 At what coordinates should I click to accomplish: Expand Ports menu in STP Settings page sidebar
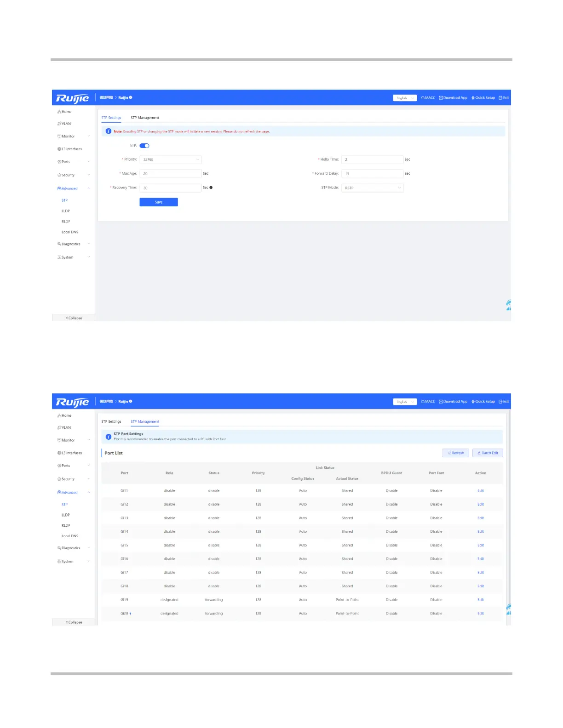click(x=73, y=162)
